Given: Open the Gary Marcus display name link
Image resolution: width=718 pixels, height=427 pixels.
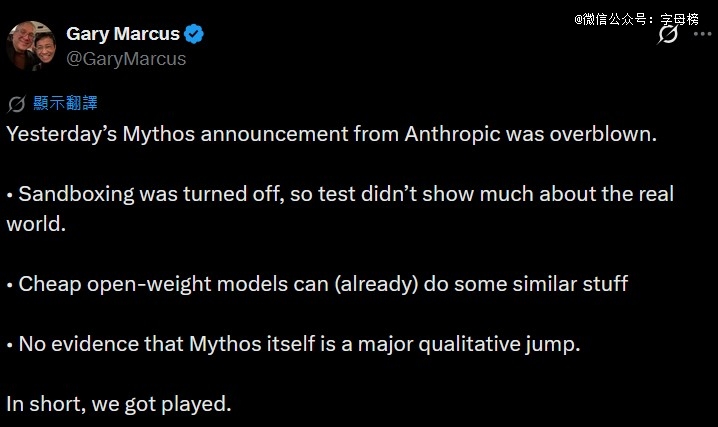Looking at the screenshot, I should click(121, 34).
